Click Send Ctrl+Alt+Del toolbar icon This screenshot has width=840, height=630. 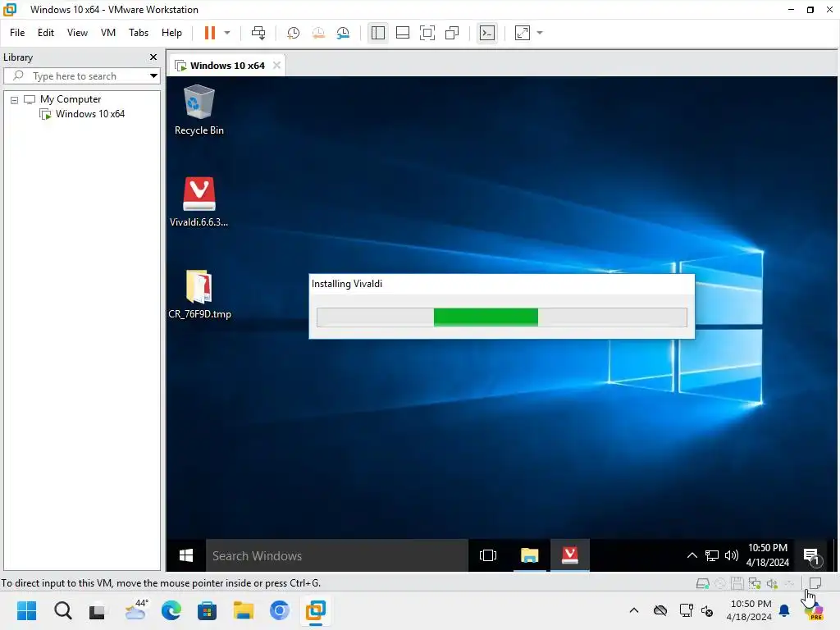[258, 33]
